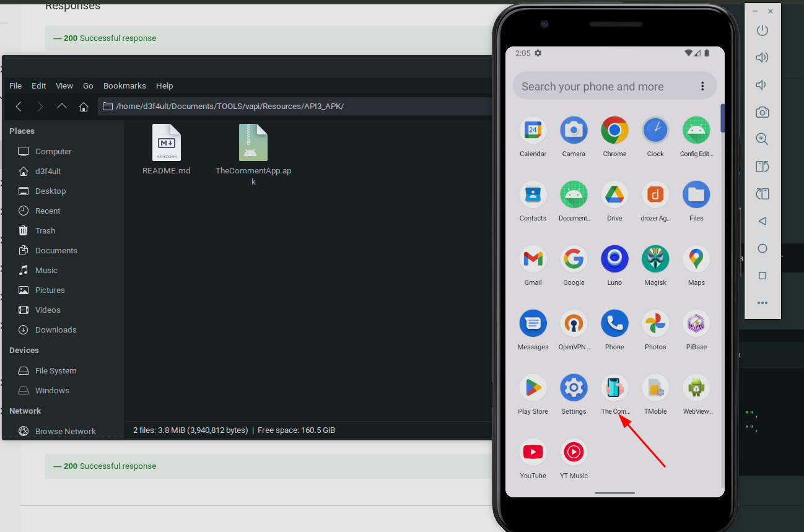Open the Clock app

[655, 131]
